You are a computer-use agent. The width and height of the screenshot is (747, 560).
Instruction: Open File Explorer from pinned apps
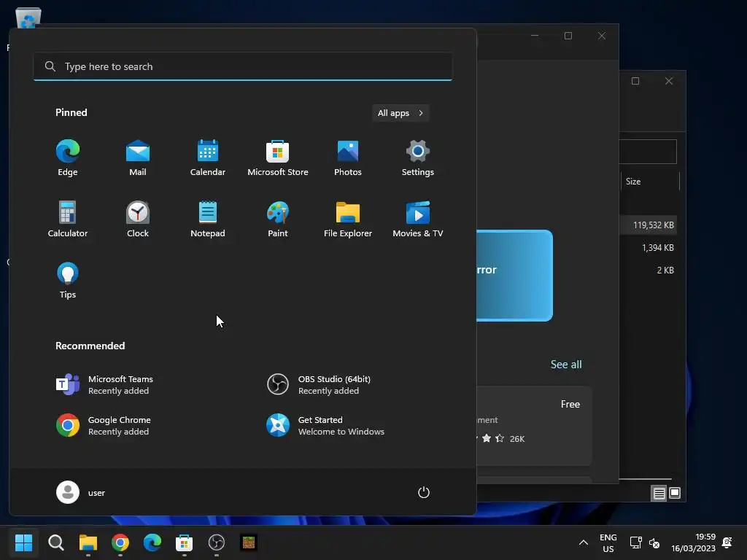pyautogui.click(x=348, y=219)
